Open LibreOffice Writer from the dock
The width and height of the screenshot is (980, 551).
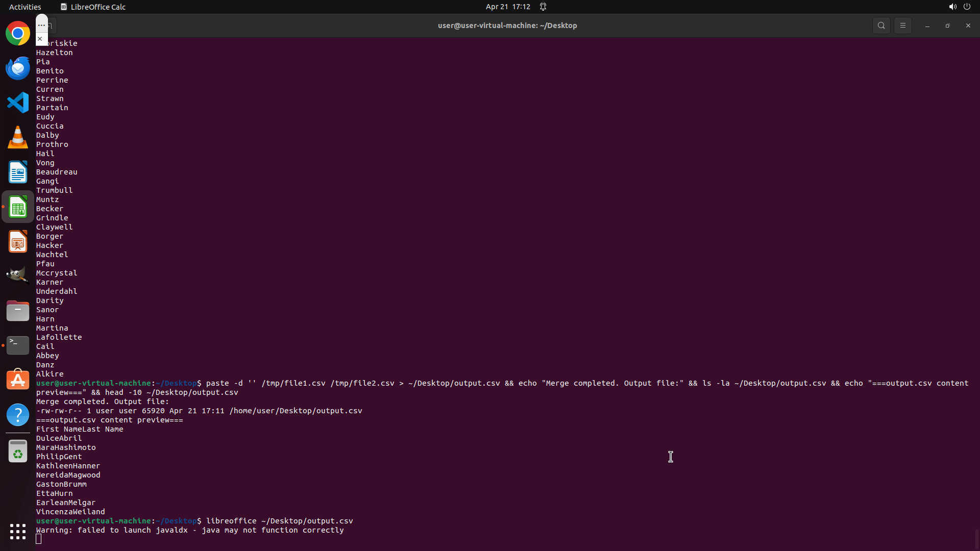18,172
